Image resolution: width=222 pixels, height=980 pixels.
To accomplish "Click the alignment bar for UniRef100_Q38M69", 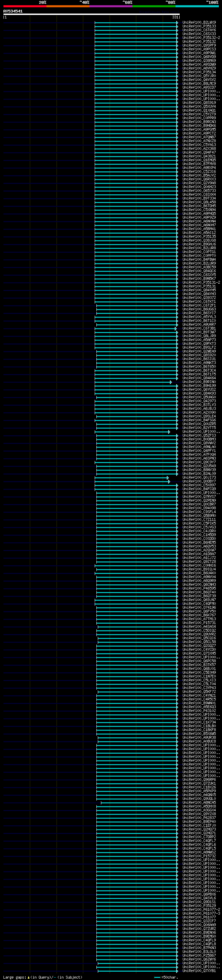I will coord(136,61).
